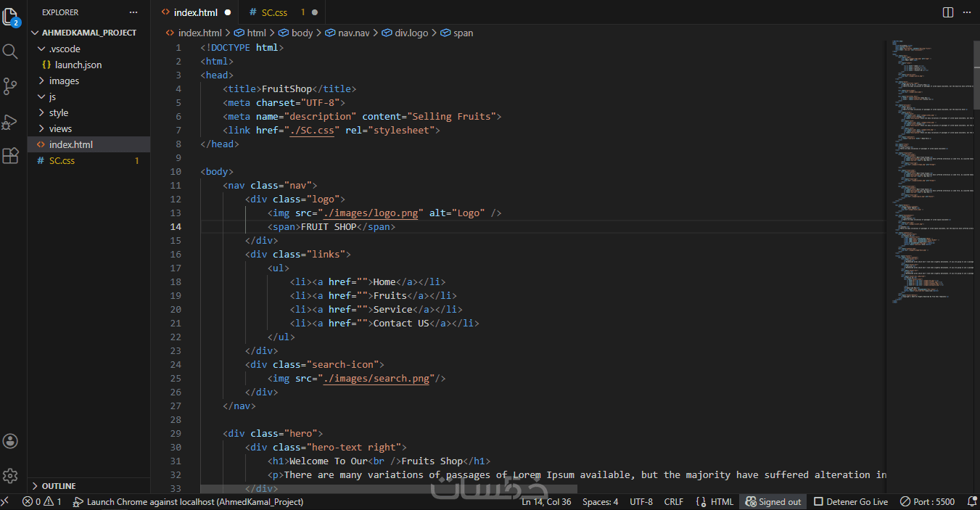Image resolution: width=980 pixels, height=510 pixels.
Task: Click the Ln 14, Col 36 indicator
Action: click(546, 502)
